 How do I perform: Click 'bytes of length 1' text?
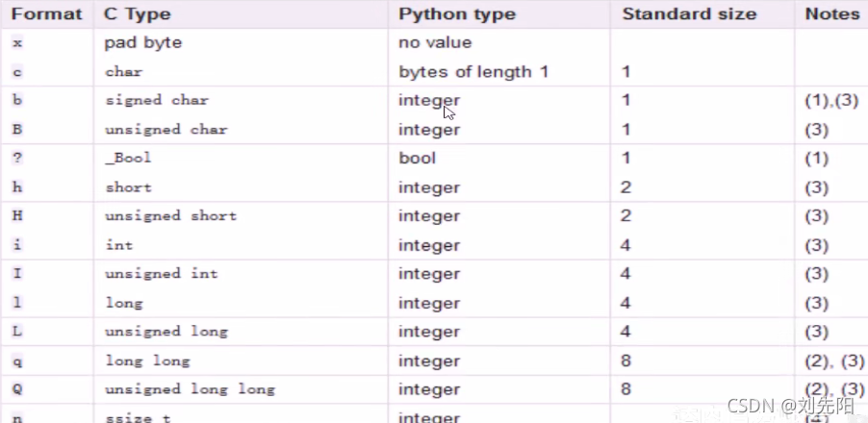[x=473, y=72]
